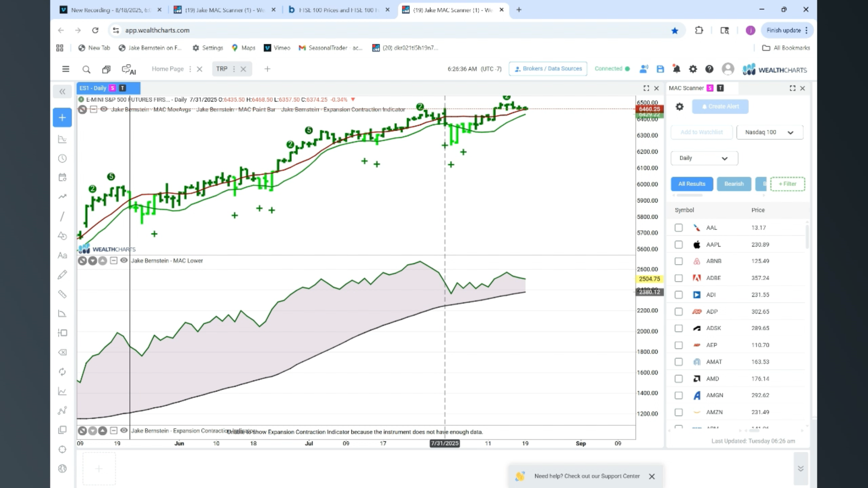Open the TRP tab options menu
Image resolution: width=868 pixels, height=488 pixels.
click(x=234, y=69)
